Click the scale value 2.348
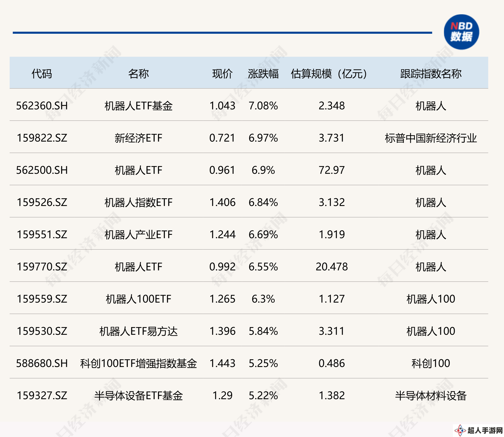This screenshot has height=437, width=504. [332, 106]
